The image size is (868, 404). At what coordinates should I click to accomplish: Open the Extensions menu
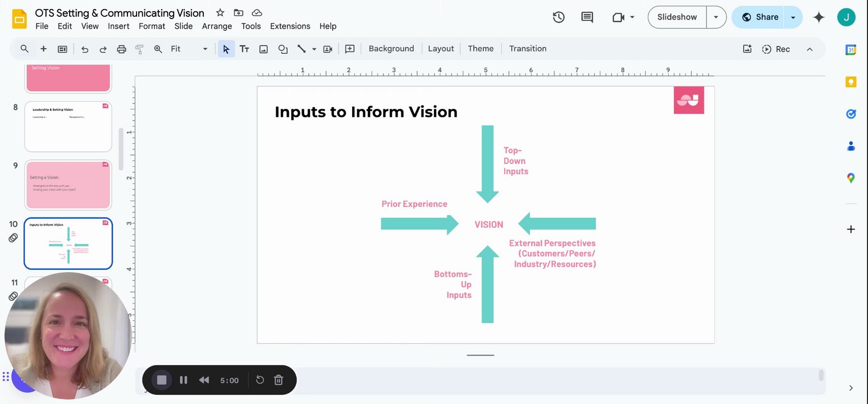click(x=290, y=26)
